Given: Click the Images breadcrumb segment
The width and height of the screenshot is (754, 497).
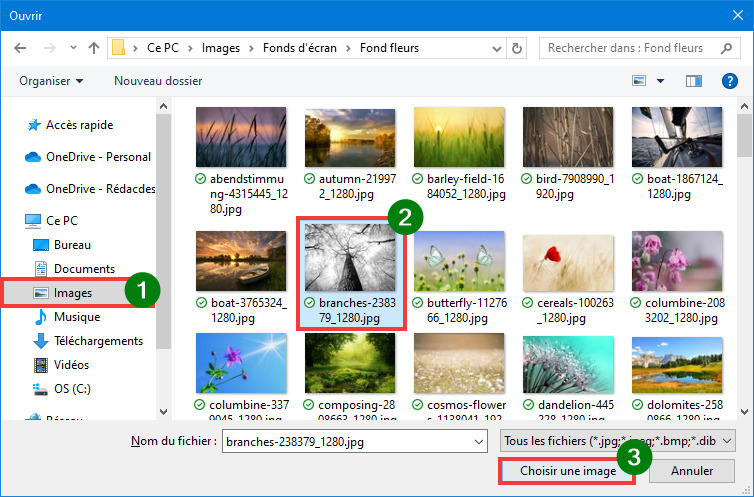Looking at the screenshot, I should click(221, 48).
